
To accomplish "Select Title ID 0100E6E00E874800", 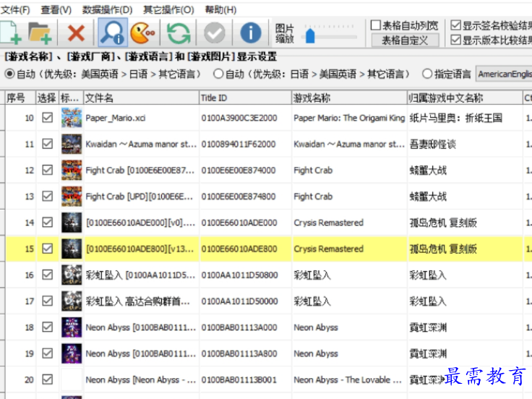I will [x=239, y=197].
